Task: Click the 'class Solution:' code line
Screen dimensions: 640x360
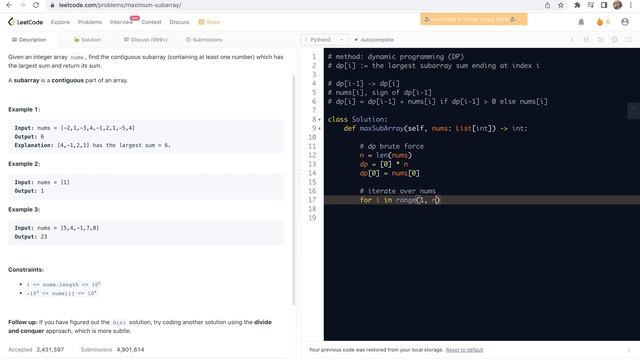Action: coord(358,120)
